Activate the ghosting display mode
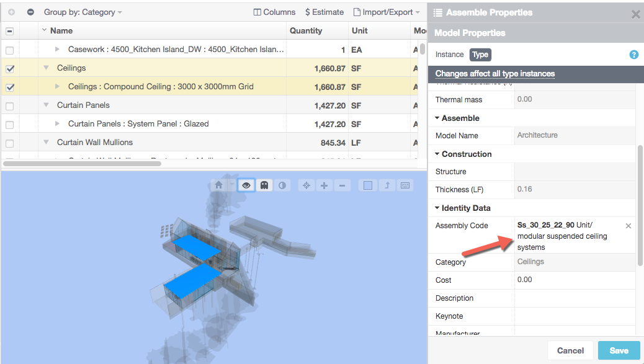The width and height of the screenshot is (644, 364). point(264,185)
